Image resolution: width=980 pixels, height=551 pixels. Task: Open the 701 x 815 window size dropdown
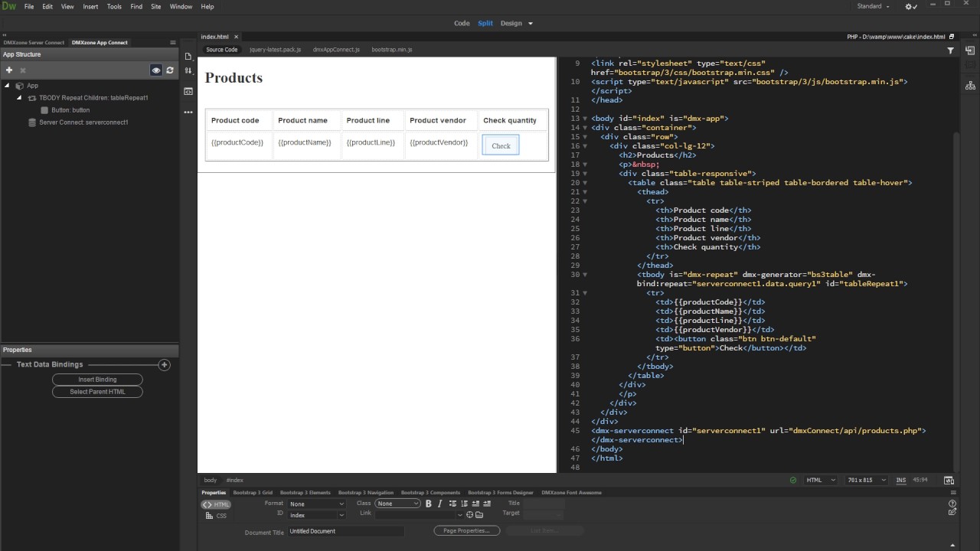click(867, 481)
